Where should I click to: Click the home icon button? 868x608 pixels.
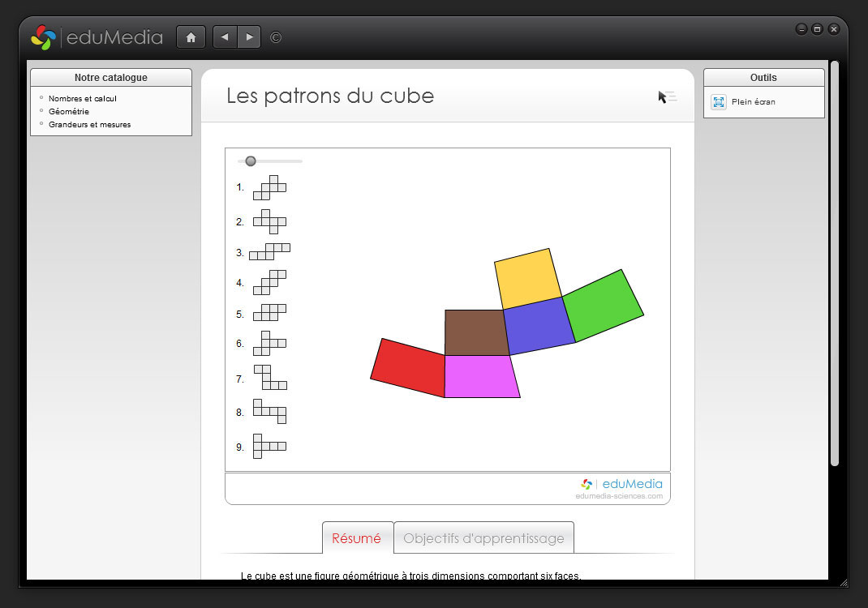pyautogui.click(x=191, y=37)
